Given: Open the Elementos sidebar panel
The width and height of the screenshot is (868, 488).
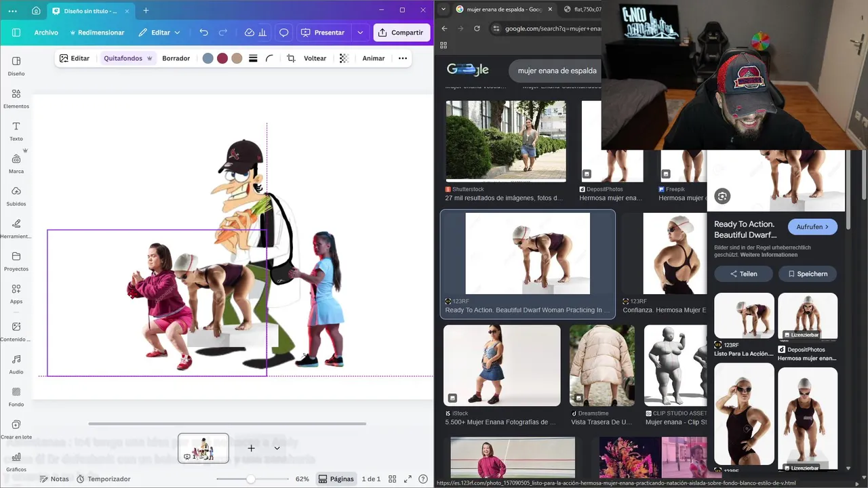Looking at the screenshot, I should point(16,98).
